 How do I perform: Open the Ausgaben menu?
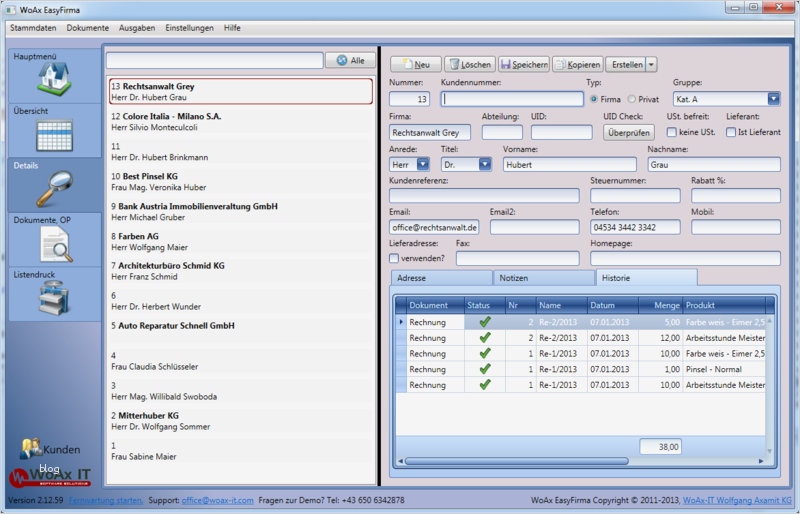(x=137, y=28)
